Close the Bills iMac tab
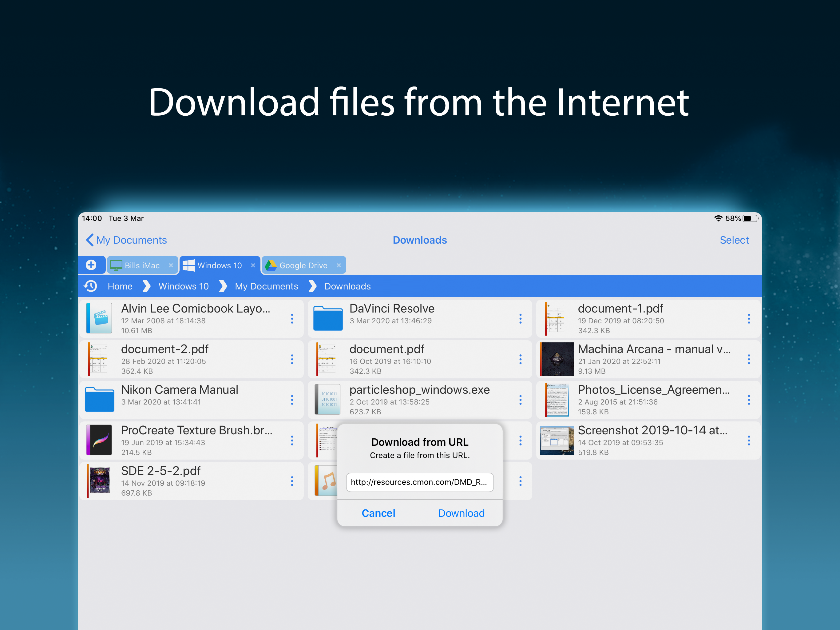This screenshot has width=840, height=630. click(171, 265)
